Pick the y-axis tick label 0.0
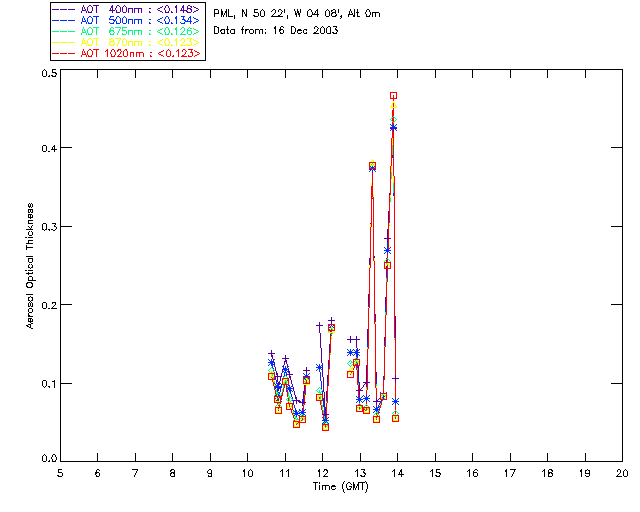This screenshot has height=512, width=640. point(49,459)
